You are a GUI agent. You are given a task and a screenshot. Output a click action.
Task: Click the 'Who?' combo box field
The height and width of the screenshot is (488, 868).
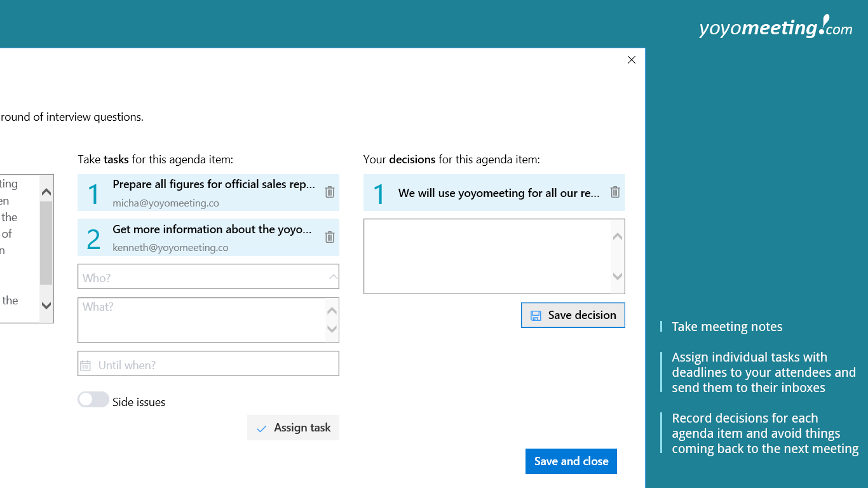208,277
